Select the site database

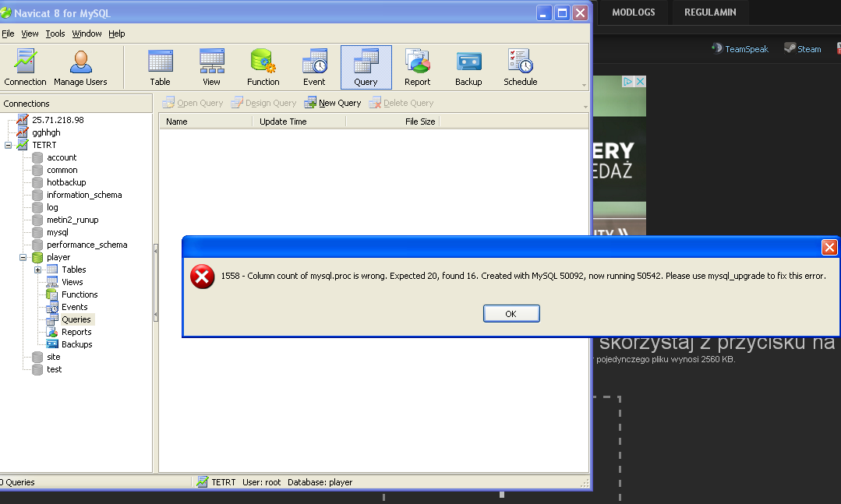(54, 357)
